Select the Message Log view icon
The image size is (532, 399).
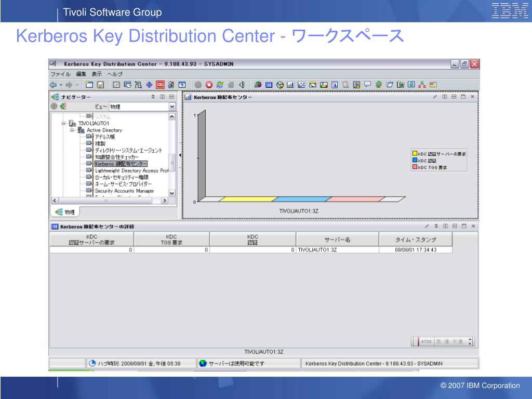345,85
